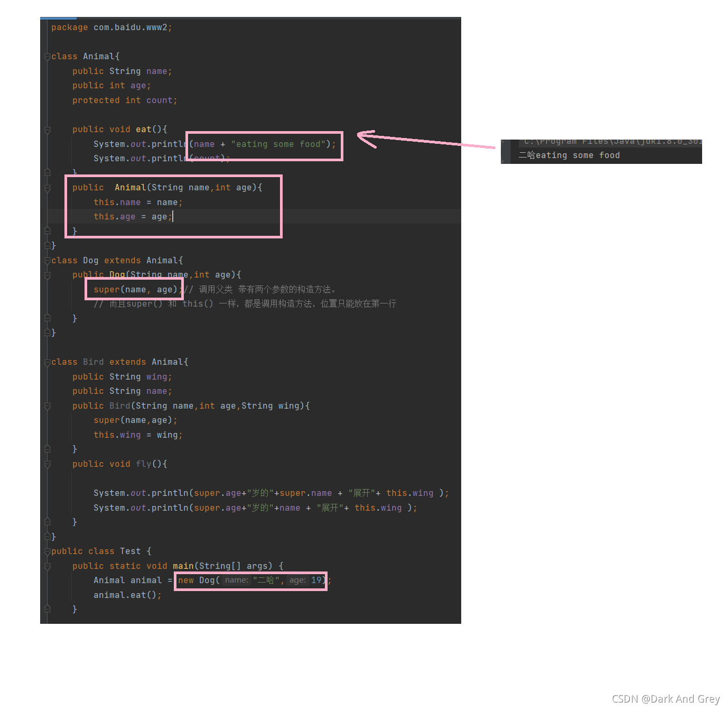Collapse the fly() method fold marker

47,464
